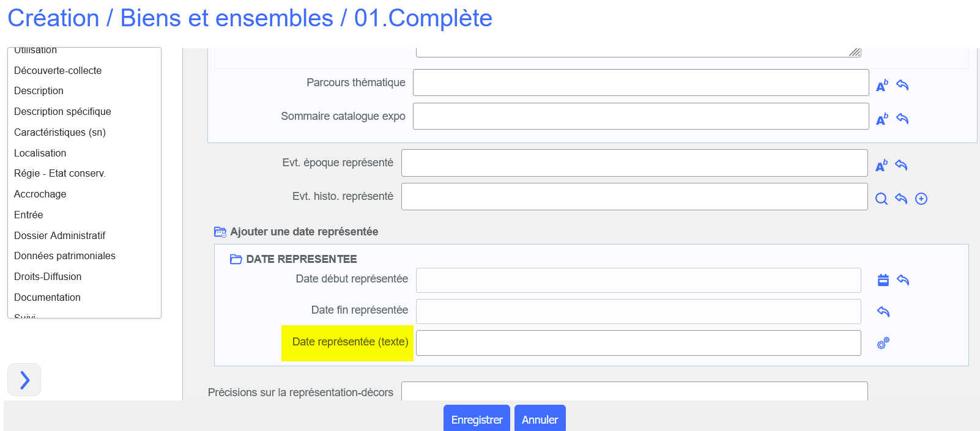Click the undo arrow for Sommaire catalogue expo
Image resolution: width=980 pixels, height=431 pixels.
(x=902, y=119)
